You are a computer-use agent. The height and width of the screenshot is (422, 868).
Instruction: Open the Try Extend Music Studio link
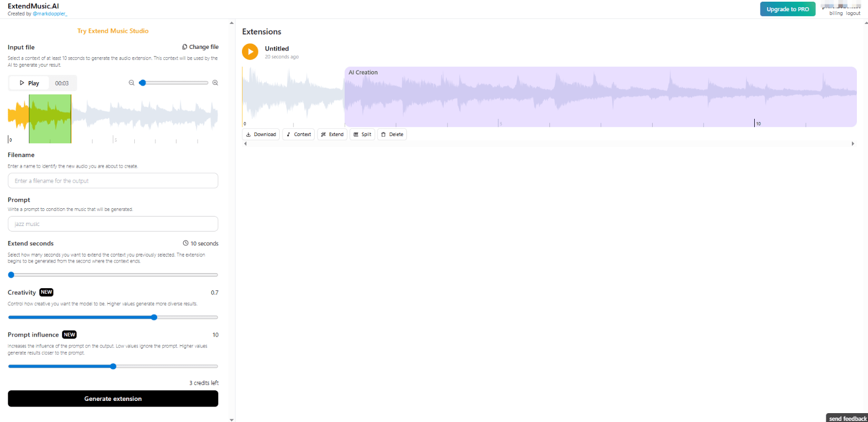[x=113, y=31]
